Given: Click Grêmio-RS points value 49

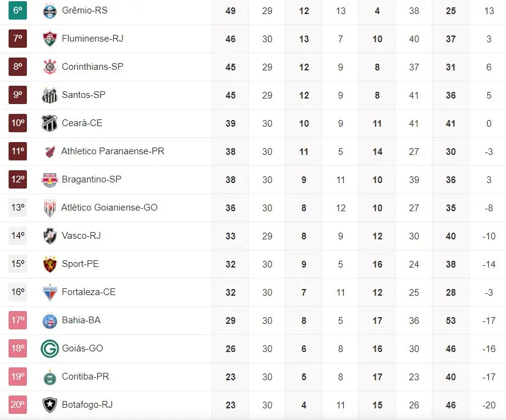Looking at the screenshot, I should 231,10.
